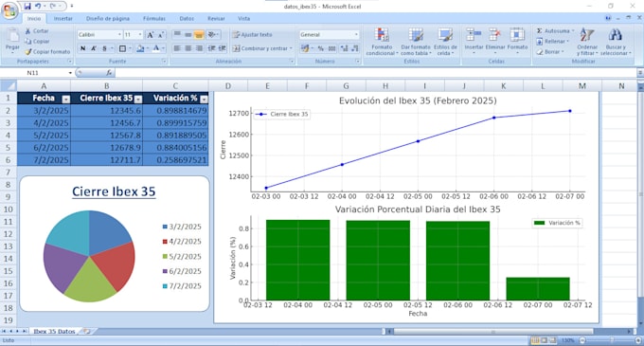
Task: Save workbook from quick access toolbar
Action: pyautogui.click(x=27, y=7)
